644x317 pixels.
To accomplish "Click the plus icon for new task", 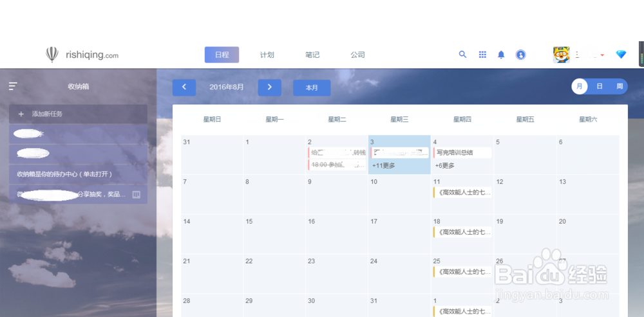I will pyautogui.click(x=21, y=114).
